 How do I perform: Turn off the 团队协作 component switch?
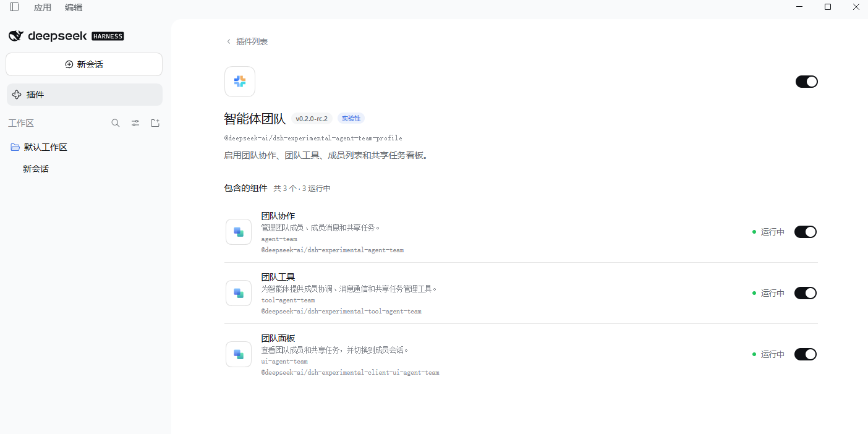coord(806,232)
